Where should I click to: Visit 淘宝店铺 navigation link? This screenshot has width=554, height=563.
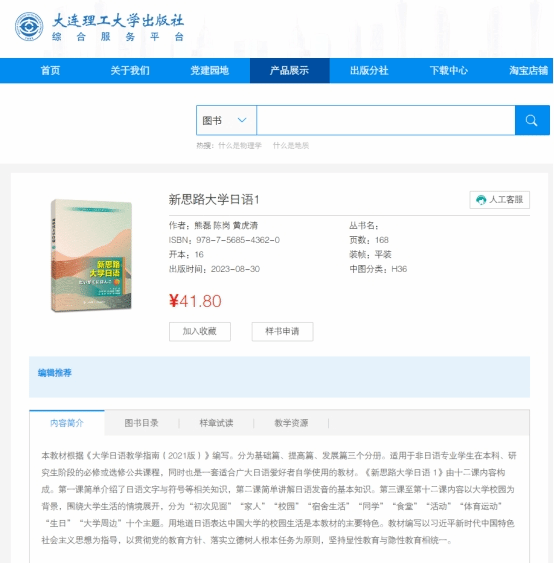[529, 70]
